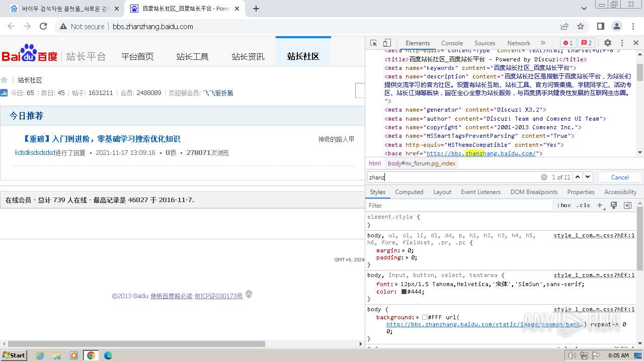
Task: Show the computed styles sidebar pane
Action: pyautogui.click(x=627, y=205)
